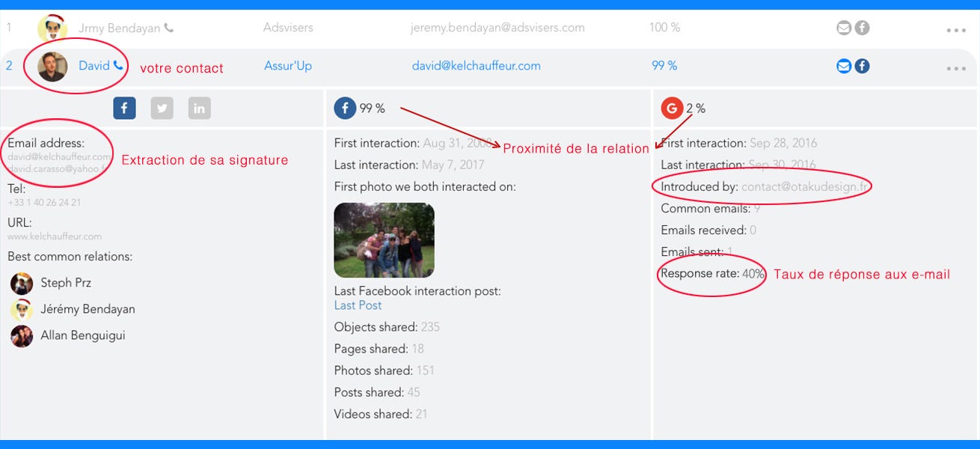980x449 pixels.
Task: Click the blue Facebook icon in David row
Action: pos(863,67)
